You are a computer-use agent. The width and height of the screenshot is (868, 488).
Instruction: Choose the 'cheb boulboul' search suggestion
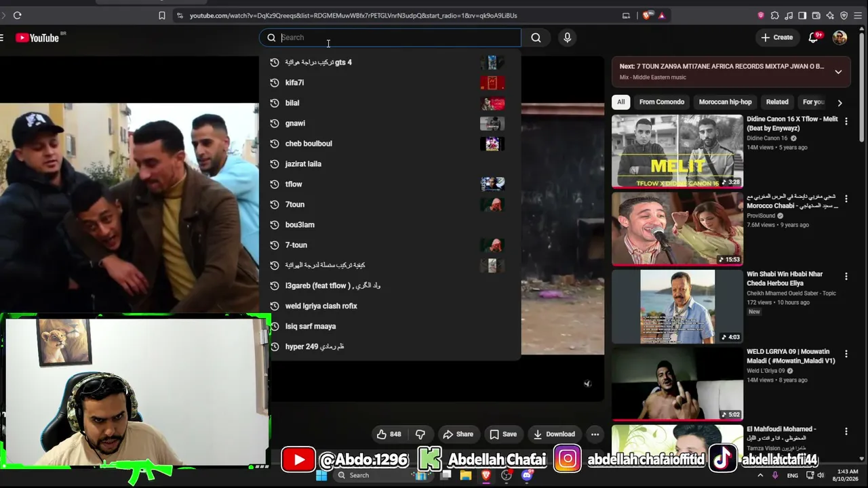click(x=391, y=144)
